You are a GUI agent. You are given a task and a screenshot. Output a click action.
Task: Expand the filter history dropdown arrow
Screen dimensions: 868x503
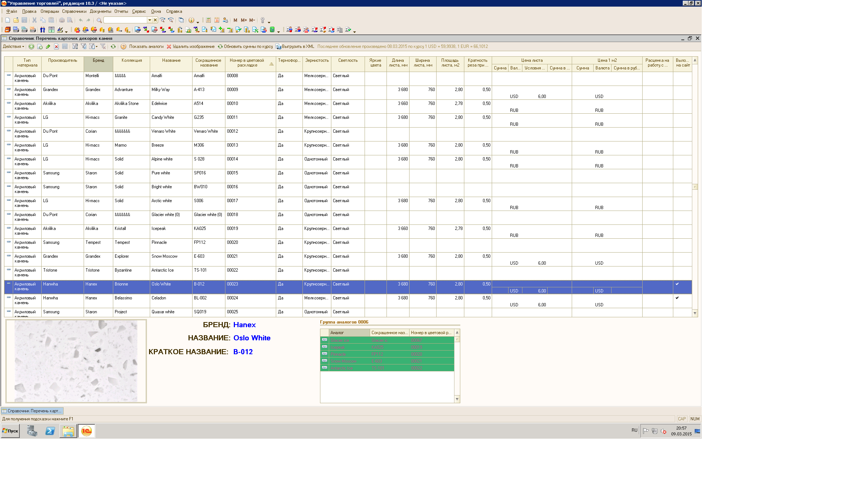97,46
